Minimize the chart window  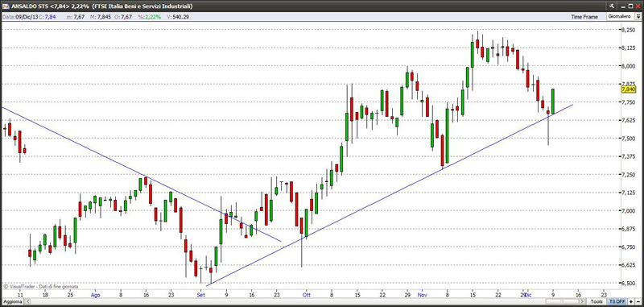(x=623, y=7)
